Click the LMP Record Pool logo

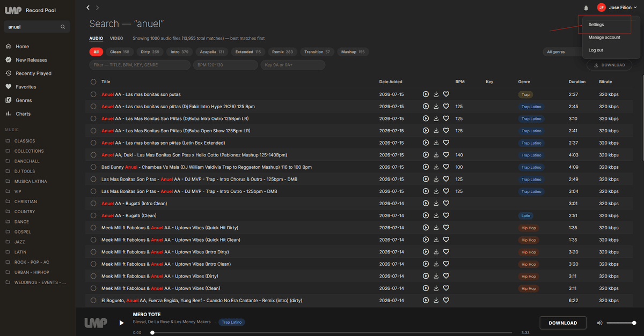pos(30,10)
